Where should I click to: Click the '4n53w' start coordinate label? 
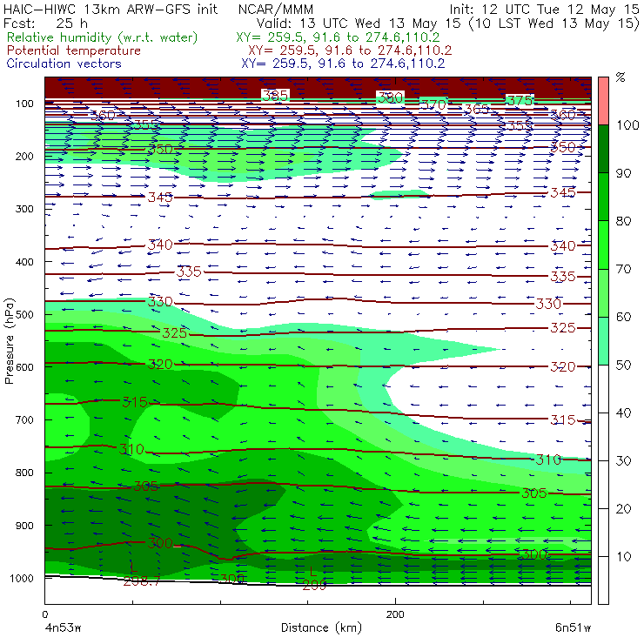point(63,627)
